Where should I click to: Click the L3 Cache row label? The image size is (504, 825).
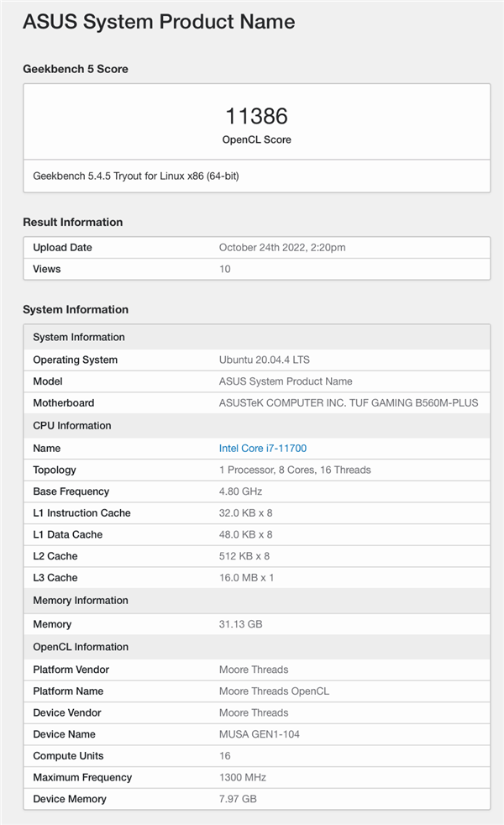pos(55,578)
